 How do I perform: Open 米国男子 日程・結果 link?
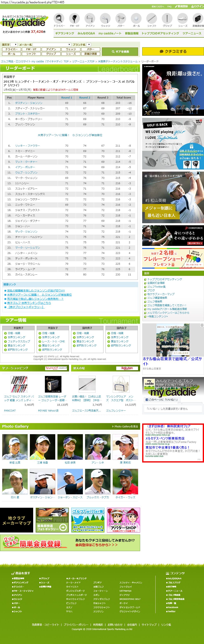[14, 333]
